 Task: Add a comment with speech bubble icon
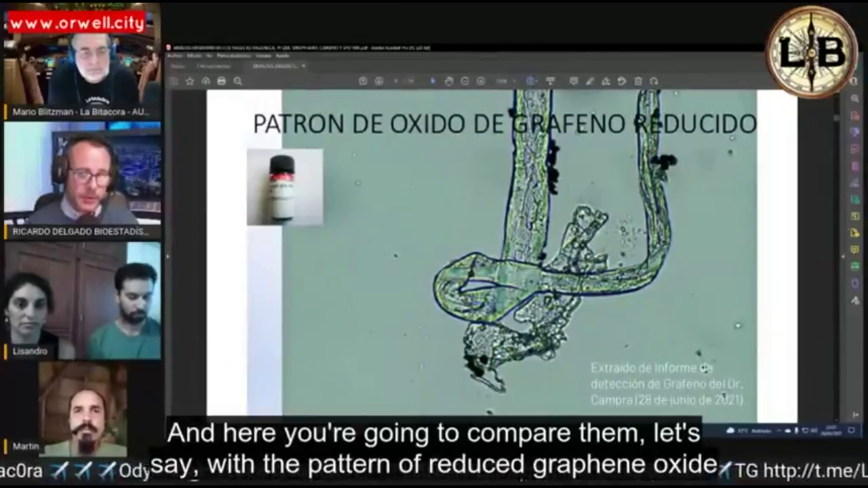tap(574, 81)
